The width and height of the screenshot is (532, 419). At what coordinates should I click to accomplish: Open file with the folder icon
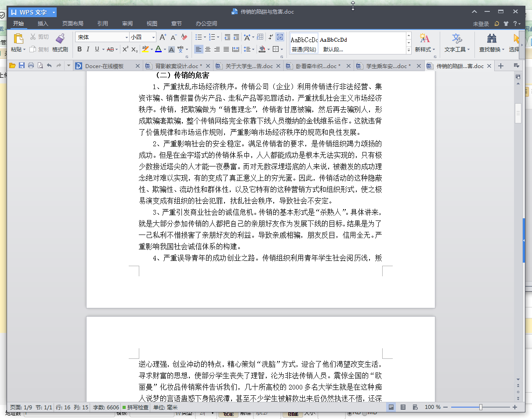[x=12, y=66]
